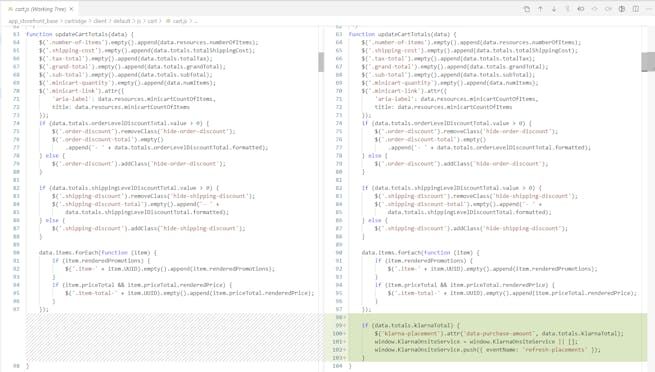Open the client breadcrumb segment
655x372 pixels.
[100, 21]
